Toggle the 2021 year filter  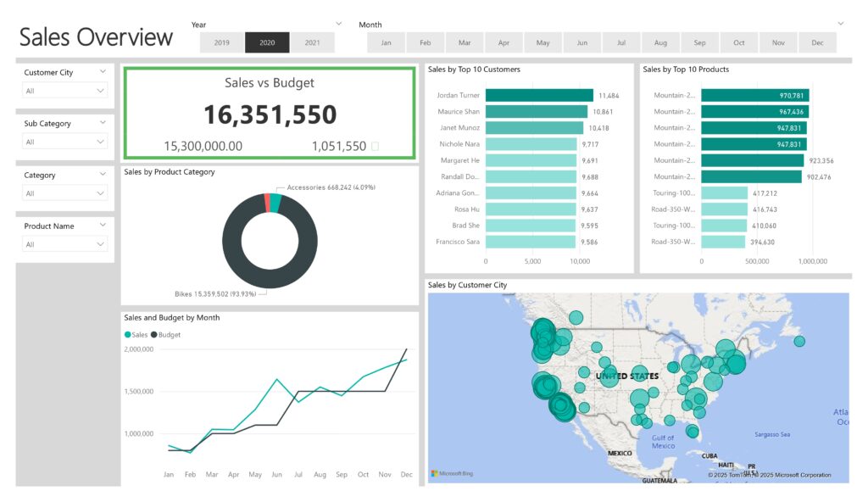click(312, 42)
